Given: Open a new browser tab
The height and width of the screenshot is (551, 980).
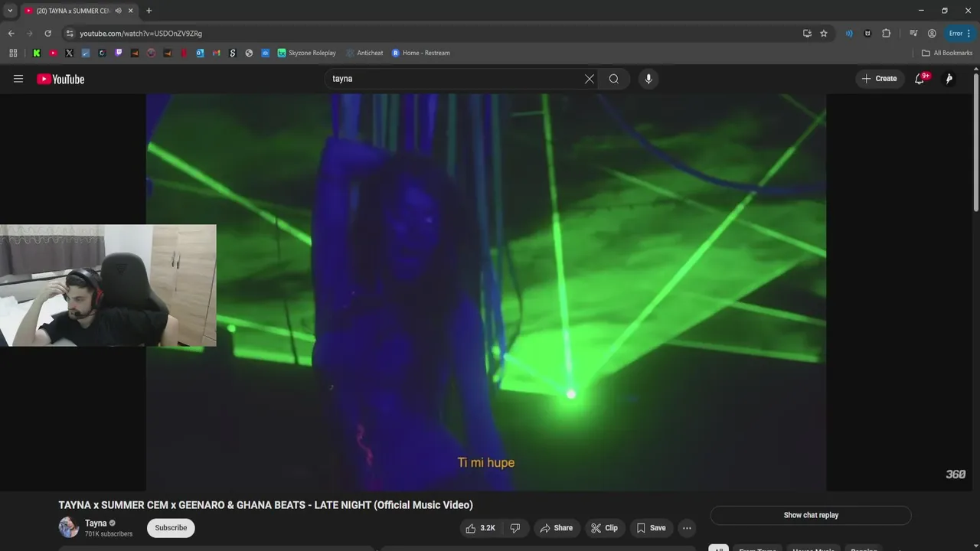Looking at the screenshot, I should click(x=149, y=11).
